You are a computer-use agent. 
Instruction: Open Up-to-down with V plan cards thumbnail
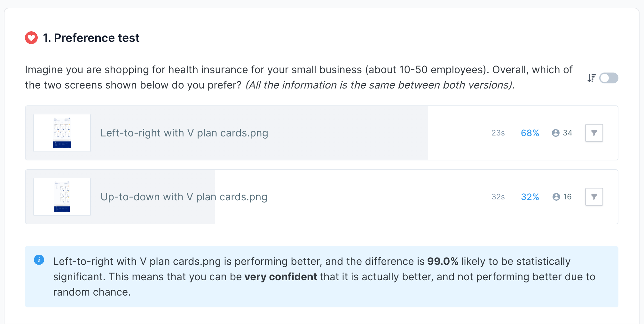[62, 197]
